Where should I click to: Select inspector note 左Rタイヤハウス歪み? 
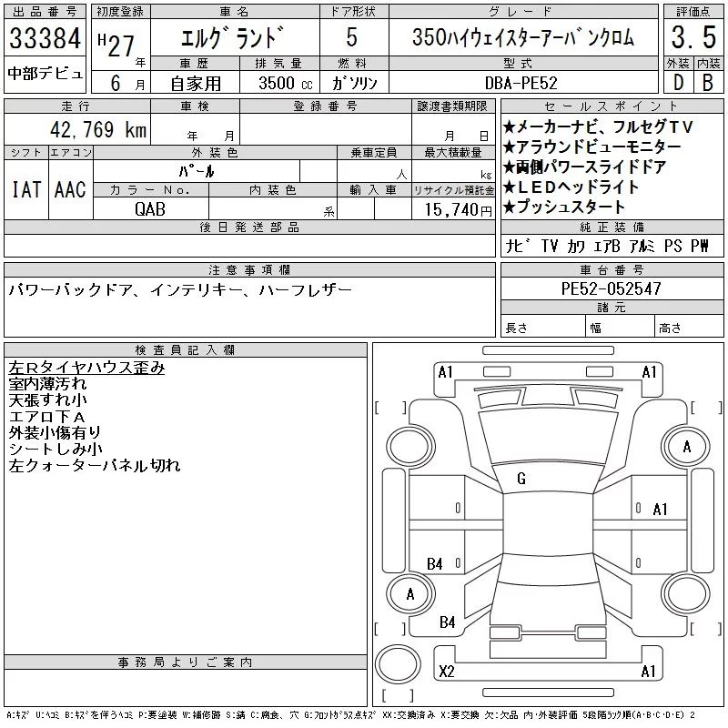pos(86,367)
